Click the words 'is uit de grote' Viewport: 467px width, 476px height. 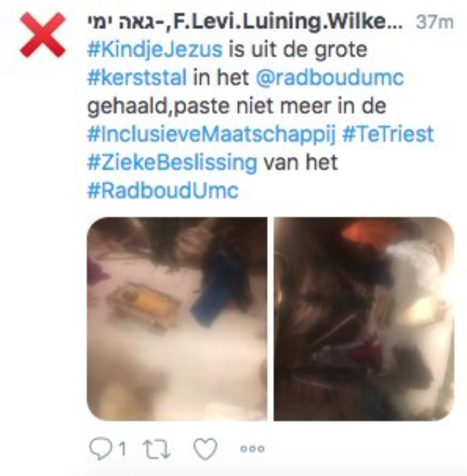click(298, 50)
